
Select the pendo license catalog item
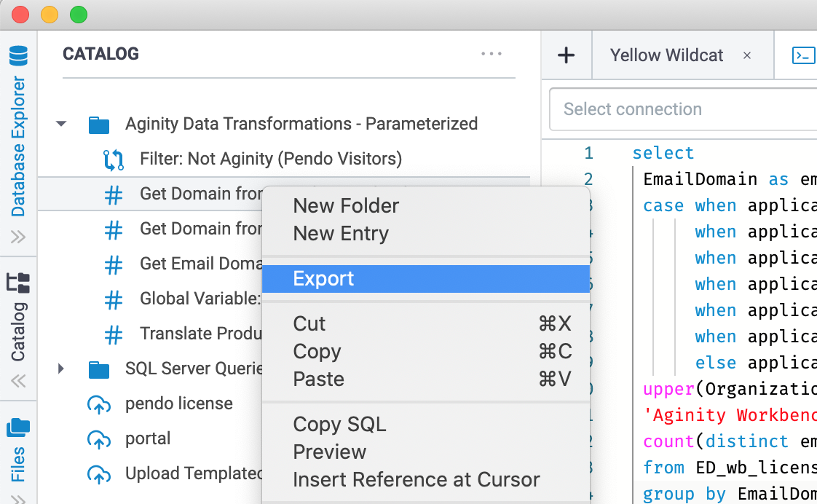178,403
